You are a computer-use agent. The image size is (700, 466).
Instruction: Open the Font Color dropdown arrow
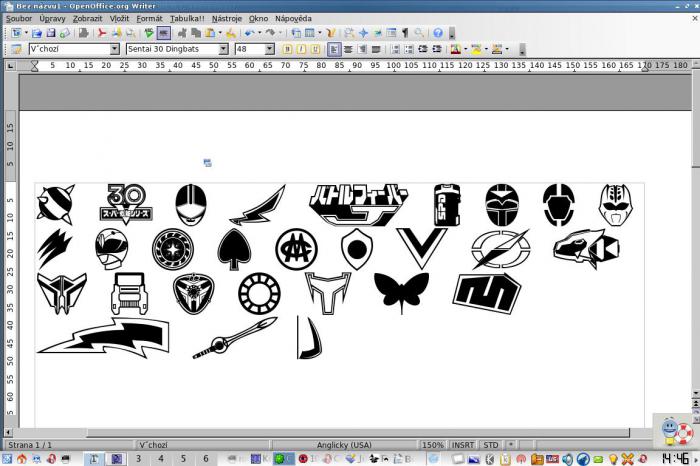click(x=466, y=49)
